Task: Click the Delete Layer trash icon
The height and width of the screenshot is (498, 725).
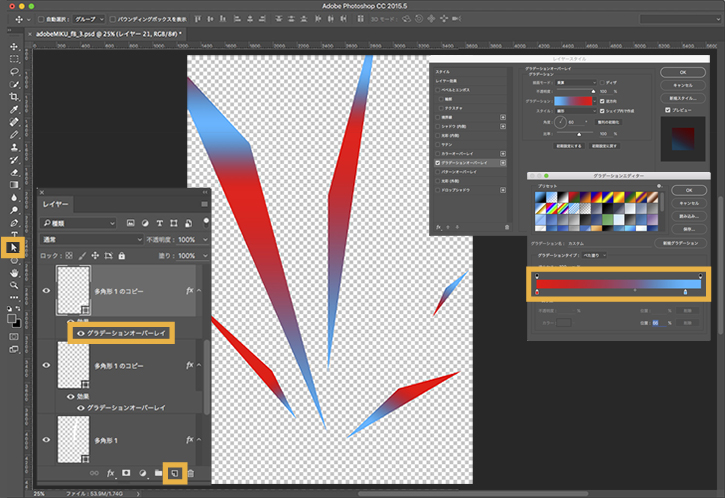Action: (x=190, y=473)
